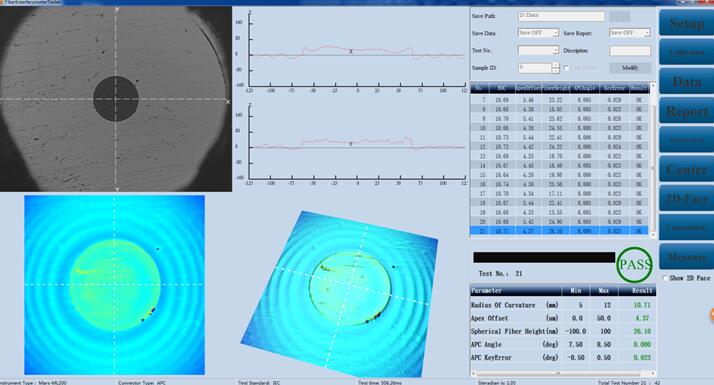Select row 21 in the results table
The height and width of the screenshot is (385, 714).
(x=559, y=231)
